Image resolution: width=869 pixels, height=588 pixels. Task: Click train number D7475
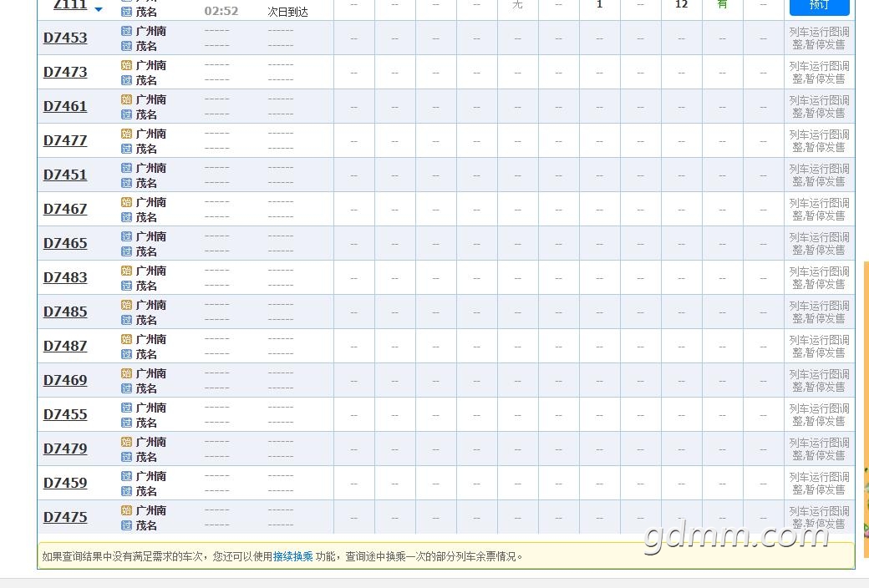65,518
